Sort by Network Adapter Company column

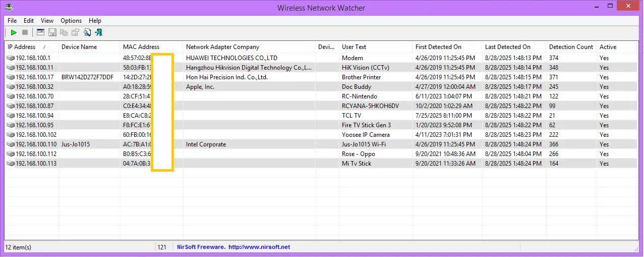click(x=249, y=47)
